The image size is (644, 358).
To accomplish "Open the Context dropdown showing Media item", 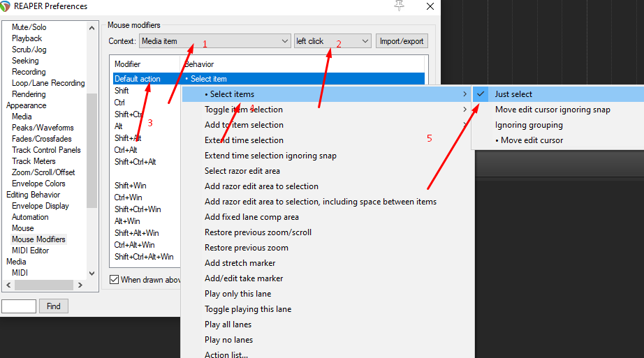I will click(x=215, y=41).
